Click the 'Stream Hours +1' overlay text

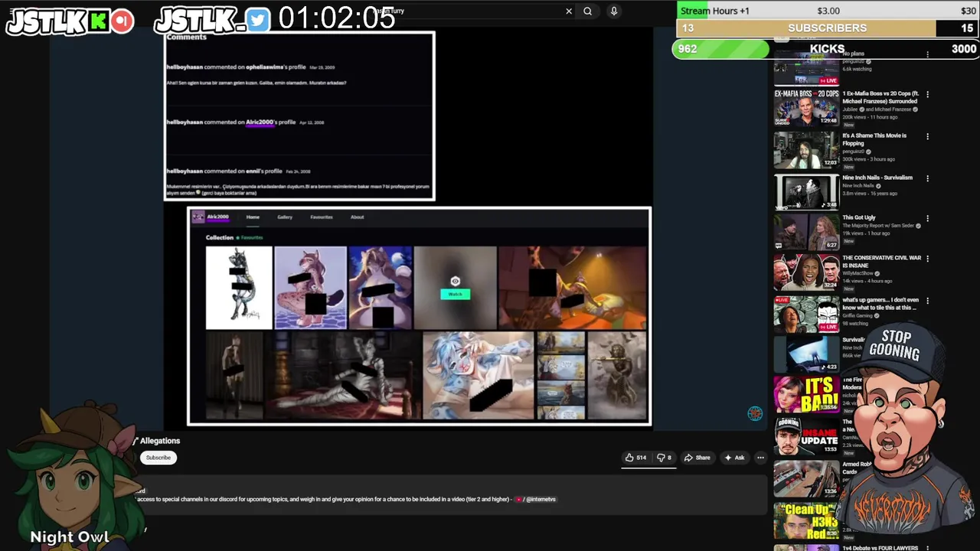coord(715,11)
